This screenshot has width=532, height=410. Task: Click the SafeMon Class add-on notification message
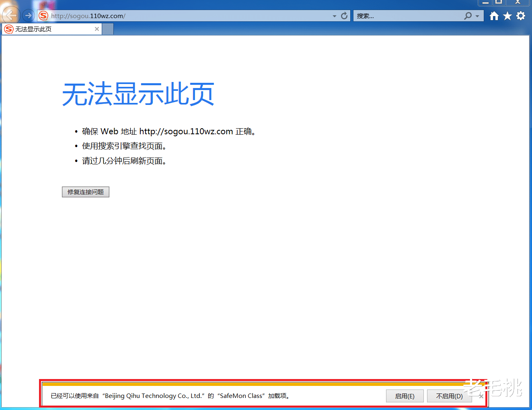coord(170,396)
